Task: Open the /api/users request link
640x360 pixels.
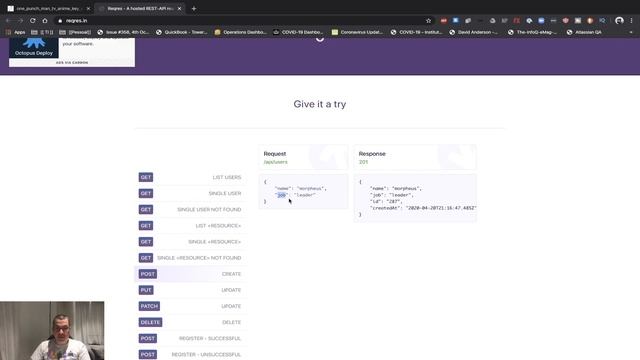Action: 276,162
